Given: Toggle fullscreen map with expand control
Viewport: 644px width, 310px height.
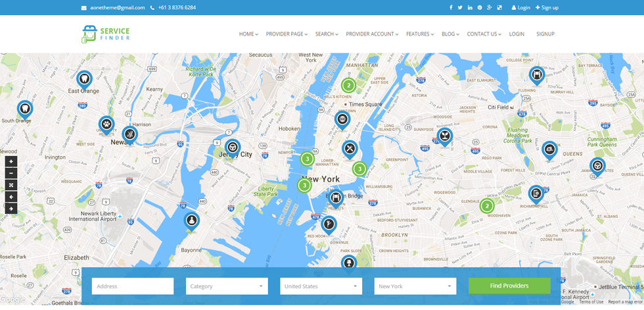Looking at the screenshot, I should click(x=11, y=185).
